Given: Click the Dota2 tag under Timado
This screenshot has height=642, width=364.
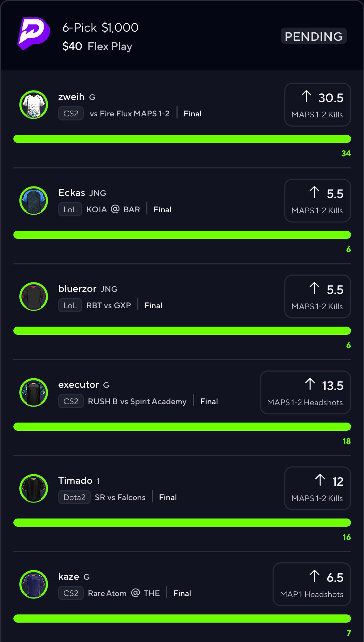Looking at the screenshot, I should pyautogui.click(x=74, y=497).
